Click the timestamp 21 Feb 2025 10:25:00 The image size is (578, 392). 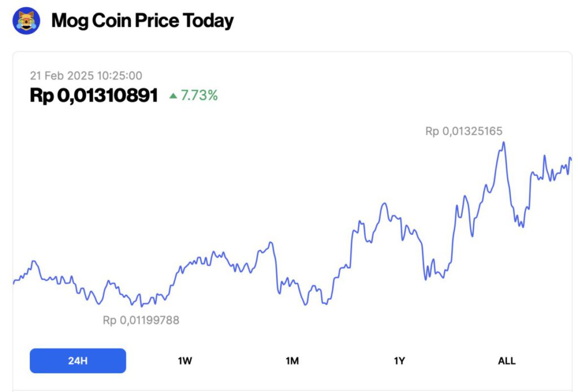86,76
